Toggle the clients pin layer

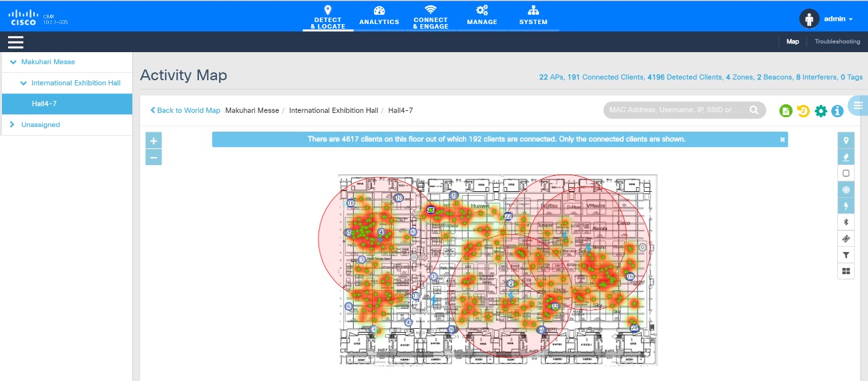846,140
